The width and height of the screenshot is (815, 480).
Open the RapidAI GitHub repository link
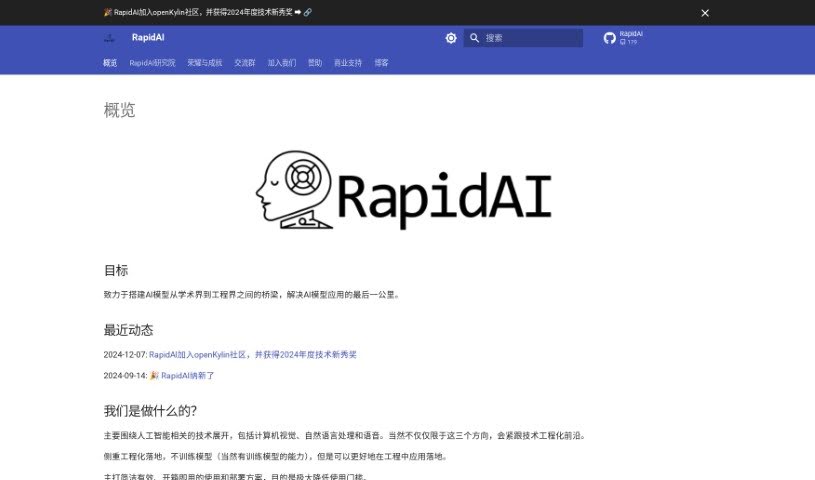pos(623,38)
